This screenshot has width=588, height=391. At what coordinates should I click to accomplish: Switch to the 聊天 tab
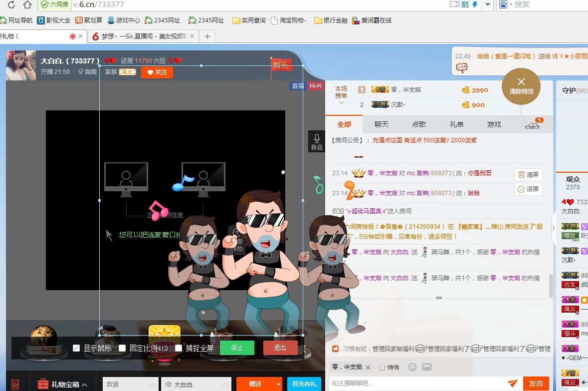pyautogui.click(x=382, y=124)
